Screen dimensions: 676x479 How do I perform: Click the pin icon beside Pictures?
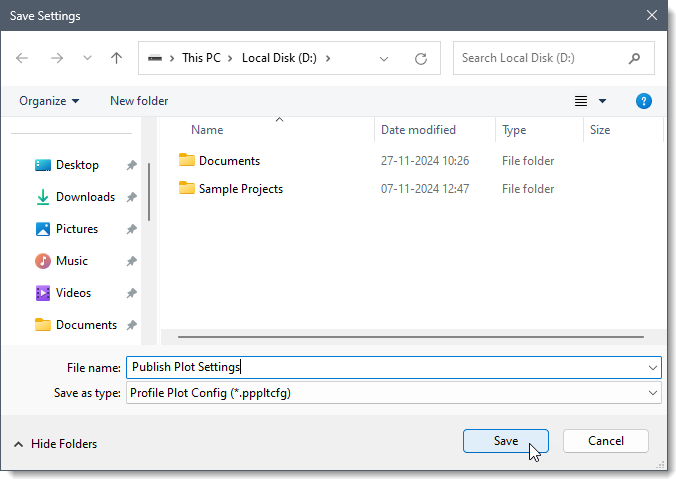point(131,229)
